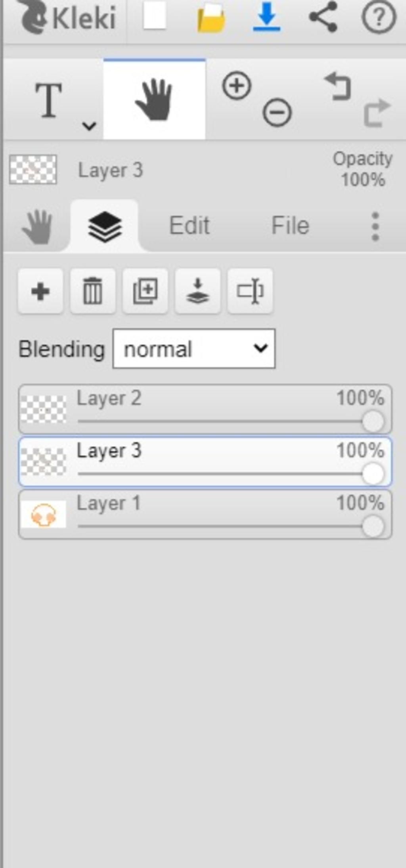Delete the selected layer with the trash icon

coord(93,292)
